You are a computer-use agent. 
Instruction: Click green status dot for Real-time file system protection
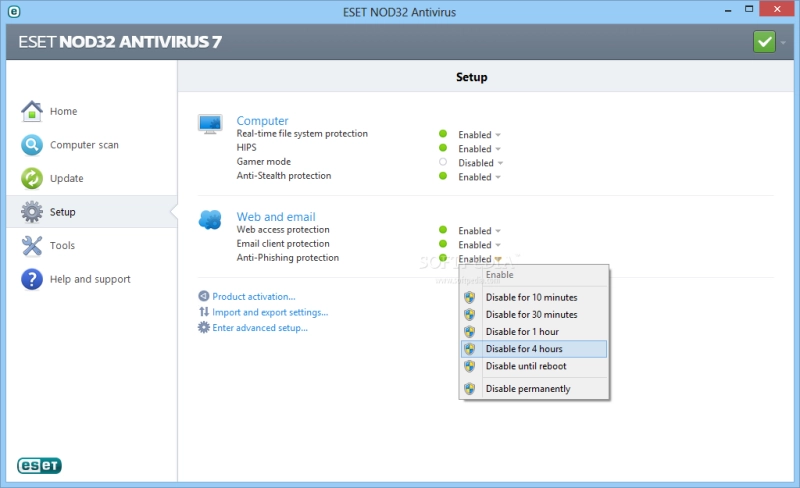443,134
